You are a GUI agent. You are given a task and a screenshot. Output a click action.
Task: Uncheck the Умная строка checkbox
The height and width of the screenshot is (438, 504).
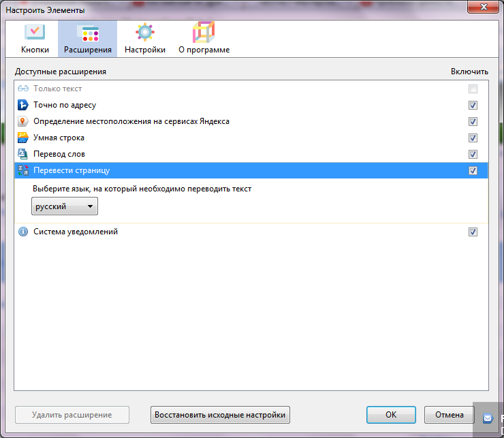(x=473, y=138)
